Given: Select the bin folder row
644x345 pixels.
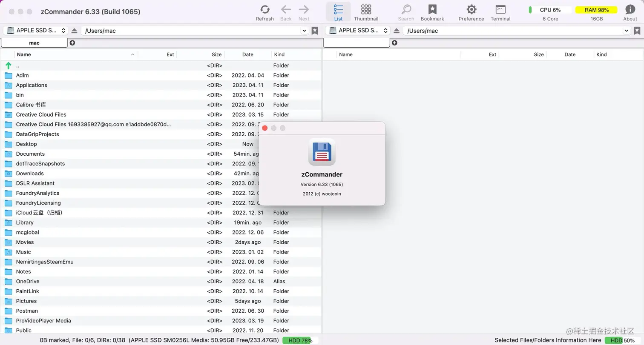Looking at the screenshot, I should tap(161, 95).
